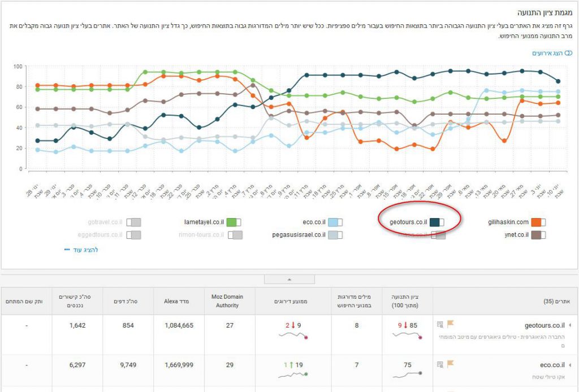Select the Moz authority 29 cell
This screenshot has height=392, width=579.
coord(230,365)
